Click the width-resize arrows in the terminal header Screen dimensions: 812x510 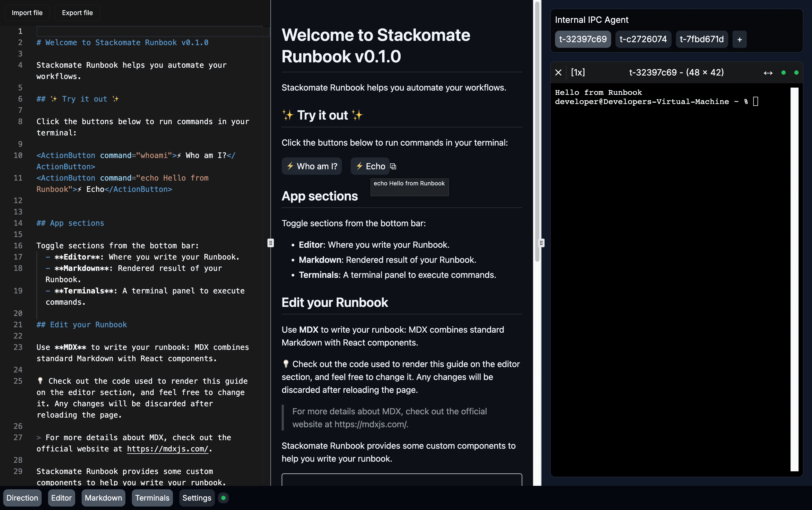[x=769, y=72]
